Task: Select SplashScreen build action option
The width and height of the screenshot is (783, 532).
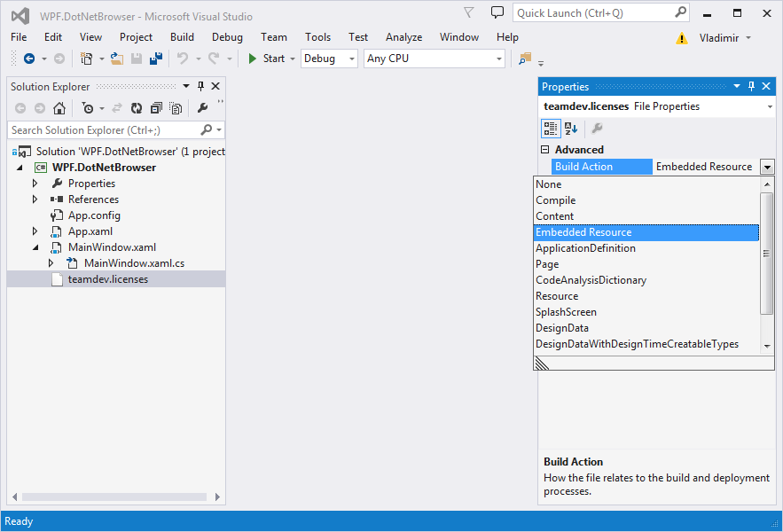Action: point(646,312)
